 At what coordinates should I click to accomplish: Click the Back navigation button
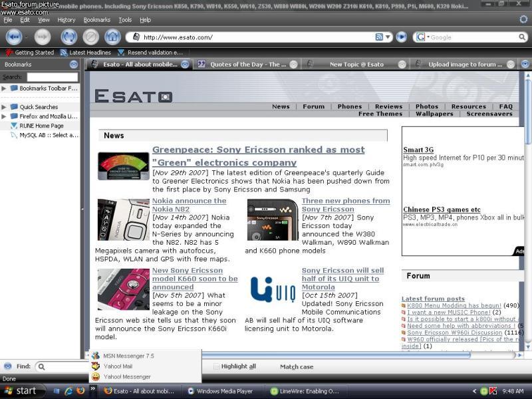pyautogui.click(x=13, y=37)
